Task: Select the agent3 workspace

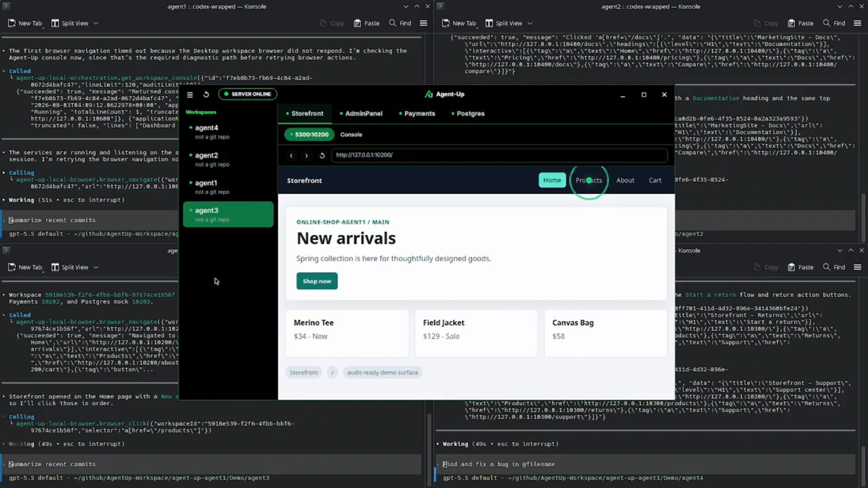Action: 228,214
